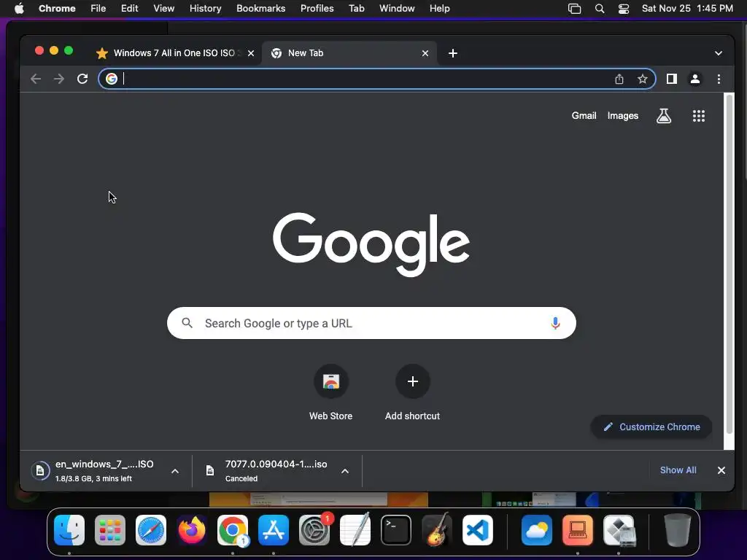Open Terminal from the Dock
Viewport: 747px width, 560px height.
pos(396,530)
